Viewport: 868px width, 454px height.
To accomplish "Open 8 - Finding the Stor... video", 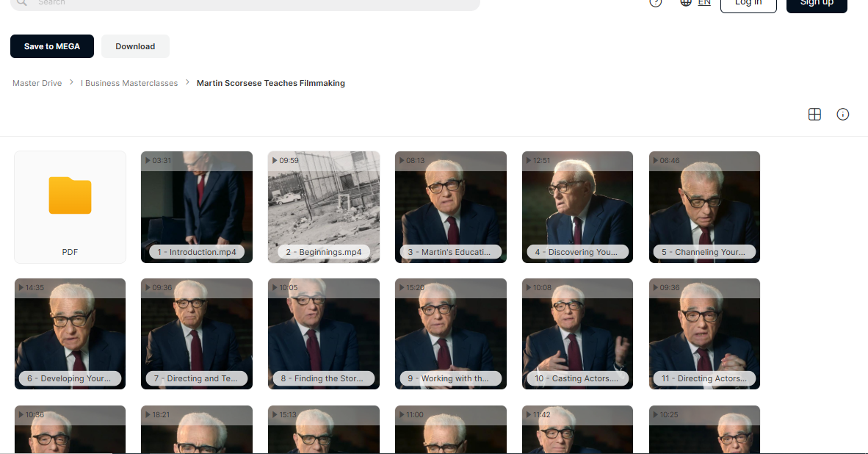I will 324,334.
